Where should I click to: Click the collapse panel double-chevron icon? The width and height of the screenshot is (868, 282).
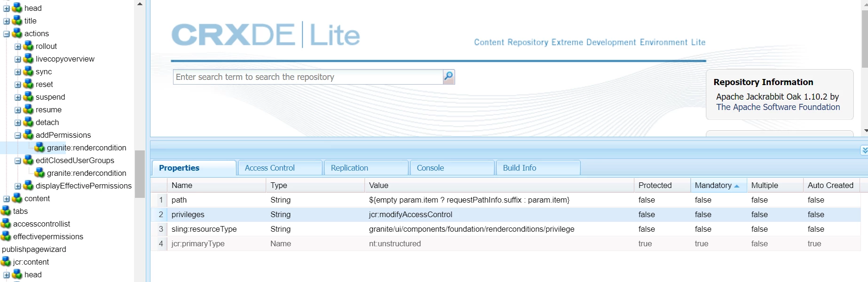(864, 150)
